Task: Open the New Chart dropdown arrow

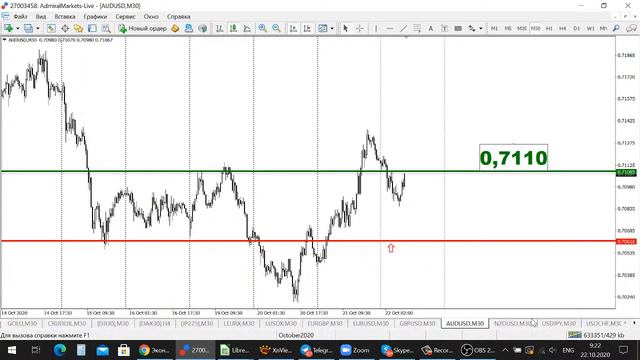Action: coord(18,28)
